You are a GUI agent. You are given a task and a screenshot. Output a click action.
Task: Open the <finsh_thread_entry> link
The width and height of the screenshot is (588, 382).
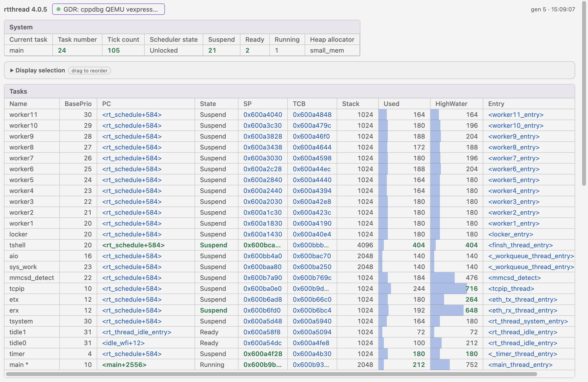520,245
